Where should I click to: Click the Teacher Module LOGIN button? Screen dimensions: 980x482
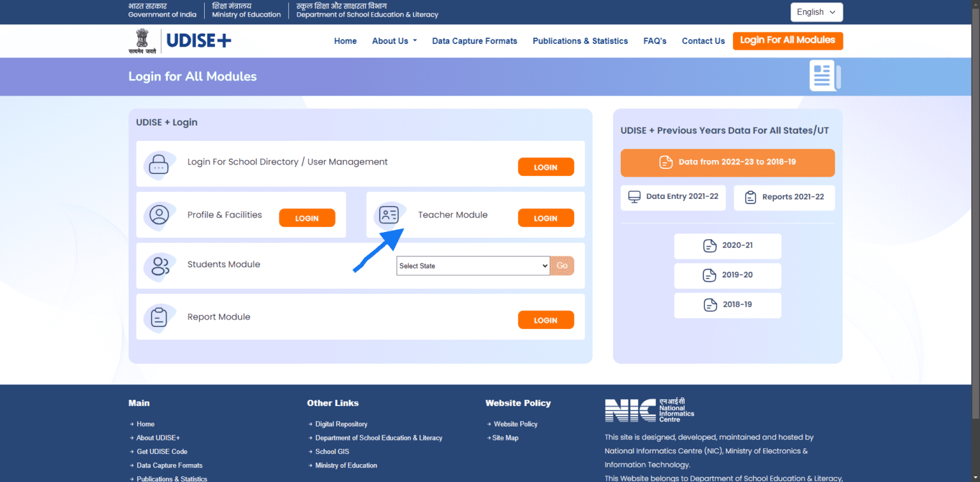coord(546,217)
